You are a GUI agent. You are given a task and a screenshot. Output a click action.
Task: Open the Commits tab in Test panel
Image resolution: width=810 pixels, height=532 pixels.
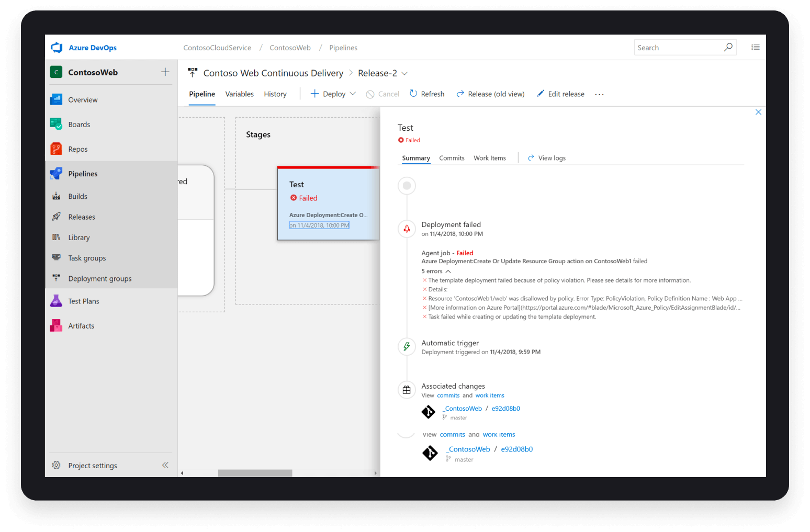pyautogui.click(x=452, y=158)
